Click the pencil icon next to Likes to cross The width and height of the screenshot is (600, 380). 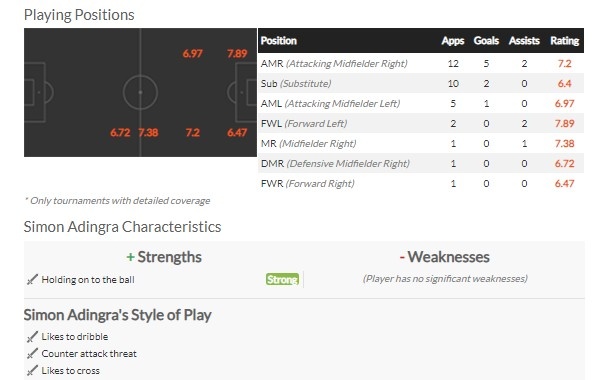32,370
